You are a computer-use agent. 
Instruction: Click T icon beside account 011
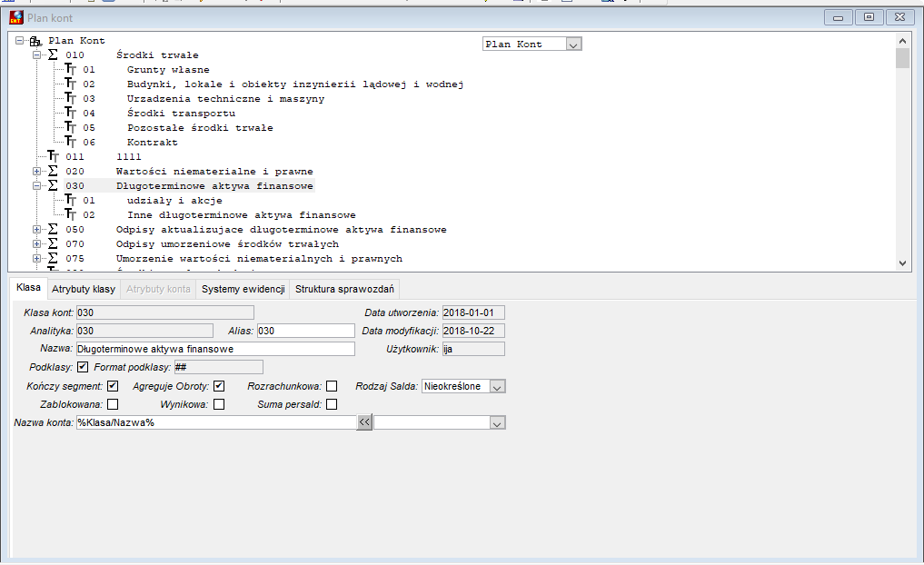54,157
